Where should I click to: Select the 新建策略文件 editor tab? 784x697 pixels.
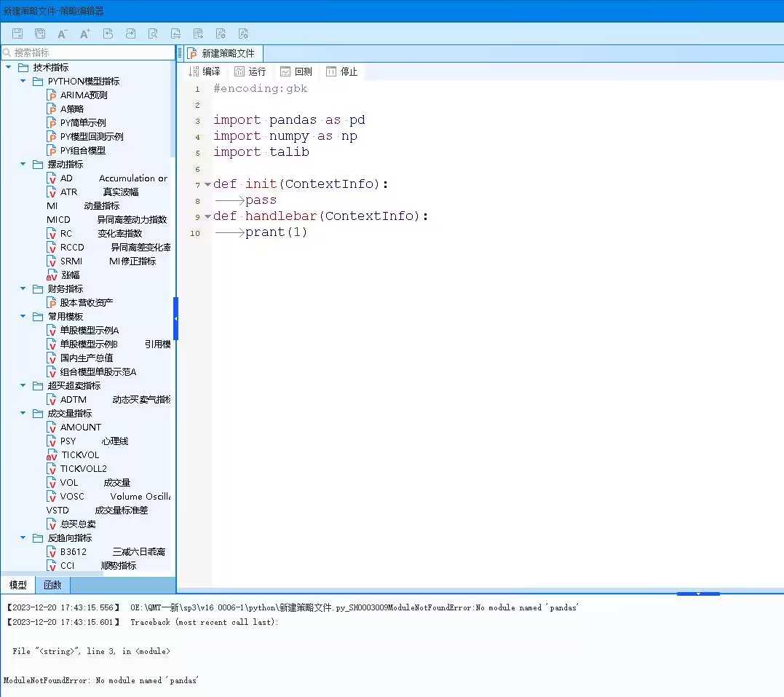coord(223,53)
